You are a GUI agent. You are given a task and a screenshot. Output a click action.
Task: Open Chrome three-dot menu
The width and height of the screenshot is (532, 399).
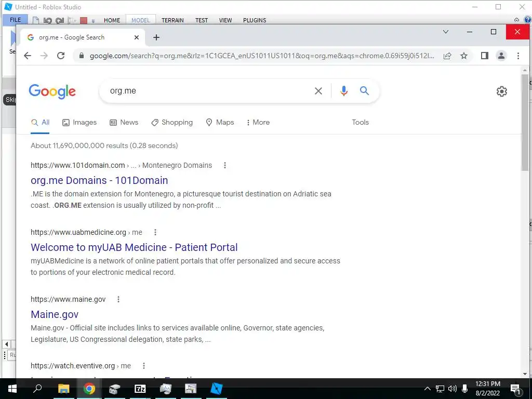[x=518, y=56]
